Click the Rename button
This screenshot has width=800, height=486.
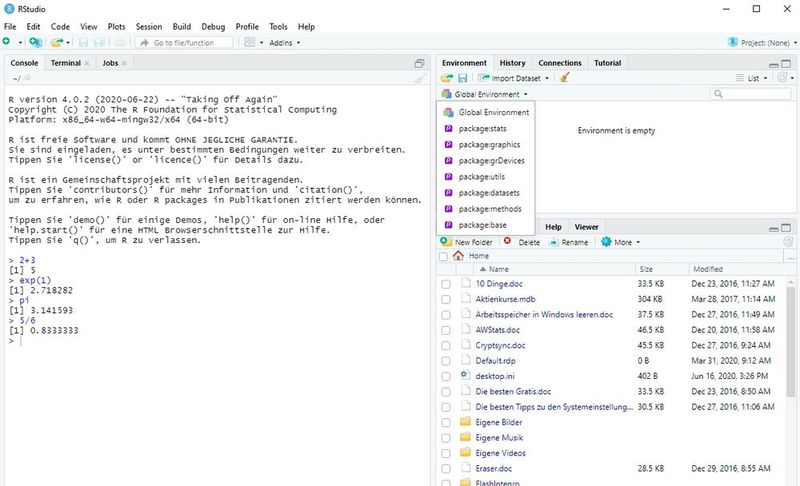[568, 242]
